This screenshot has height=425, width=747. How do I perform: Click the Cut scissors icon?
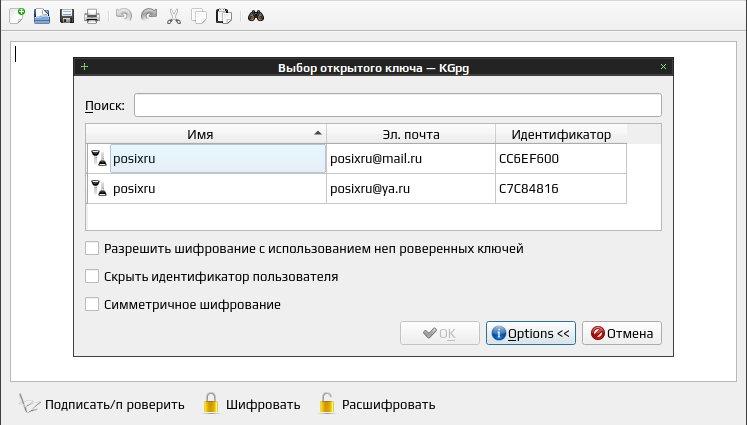point(174,16)
